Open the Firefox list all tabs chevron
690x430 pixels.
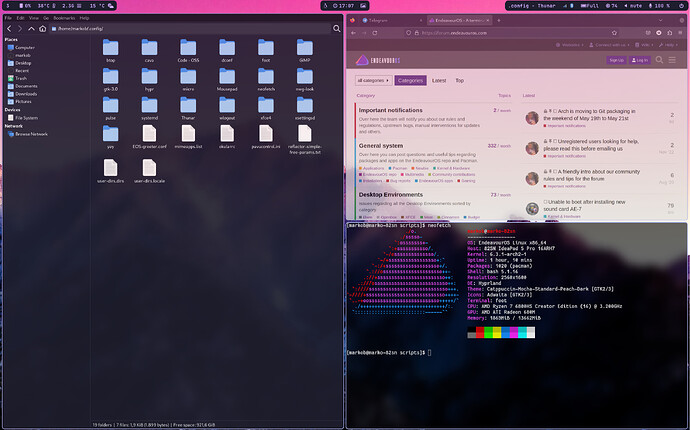pyautogui.click(x=661, y=20)
